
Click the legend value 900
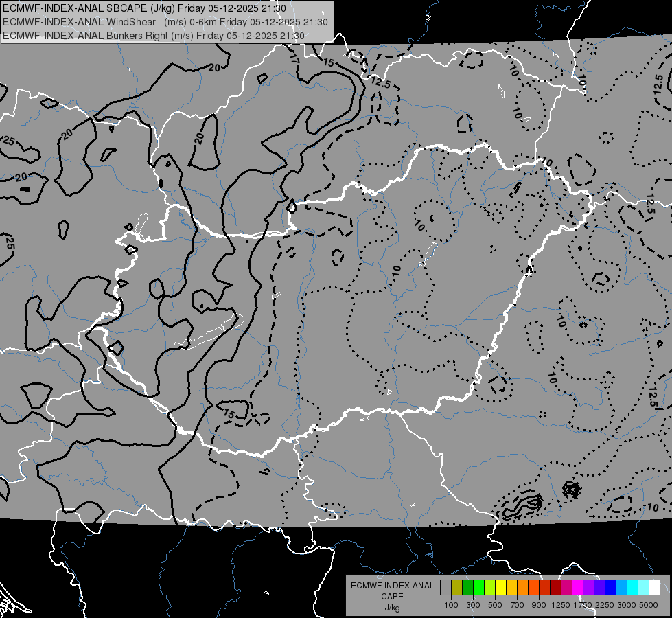539,605
